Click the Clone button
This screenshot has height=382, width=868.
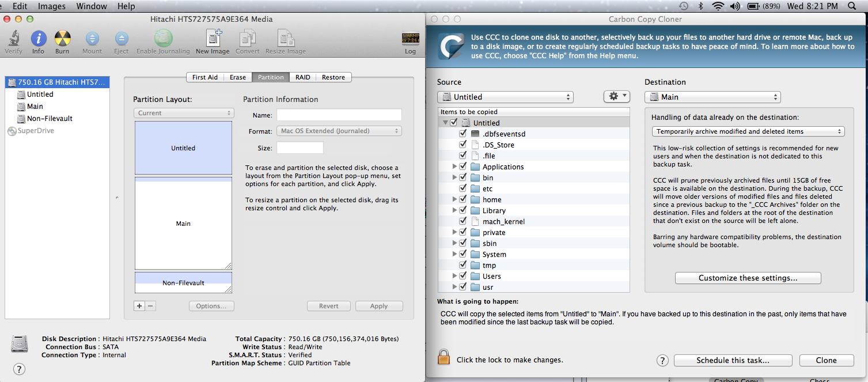[x=826, y=360]
